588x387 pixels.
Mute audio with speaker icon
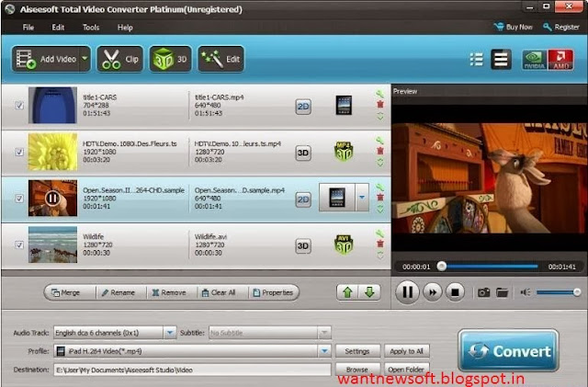[x=526, y=292]
